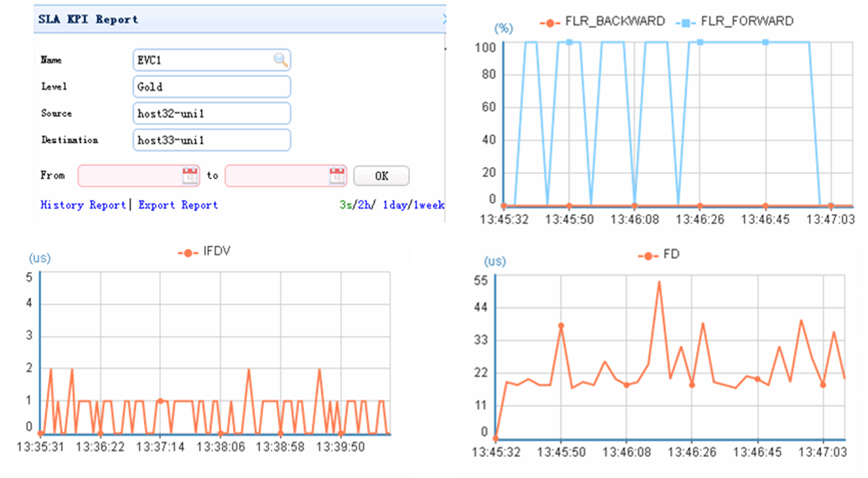Screen dimensions: 868x478
Task: Click the magnifier search icon in Name field
Action: pyautogui.click(x=281, y=60)
